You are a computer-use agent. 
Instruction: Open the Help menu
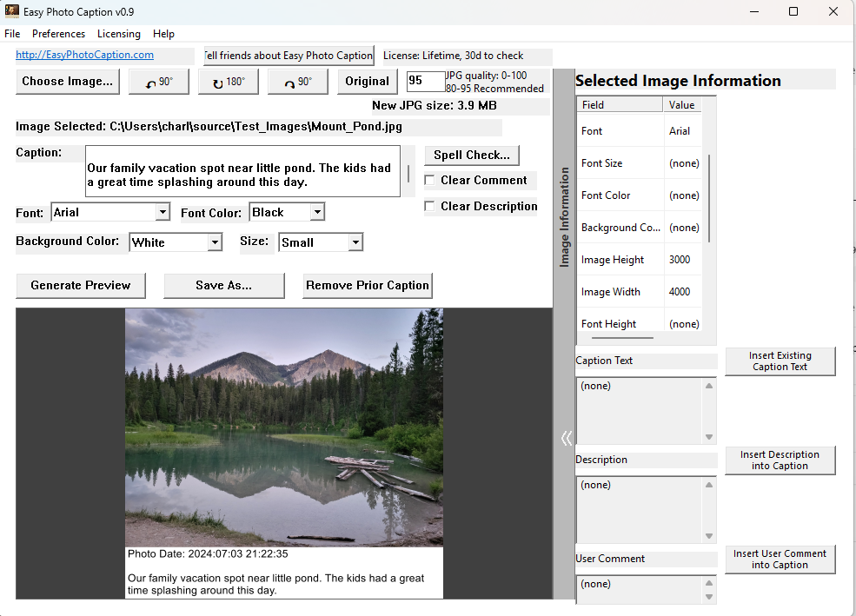(163, 34)
